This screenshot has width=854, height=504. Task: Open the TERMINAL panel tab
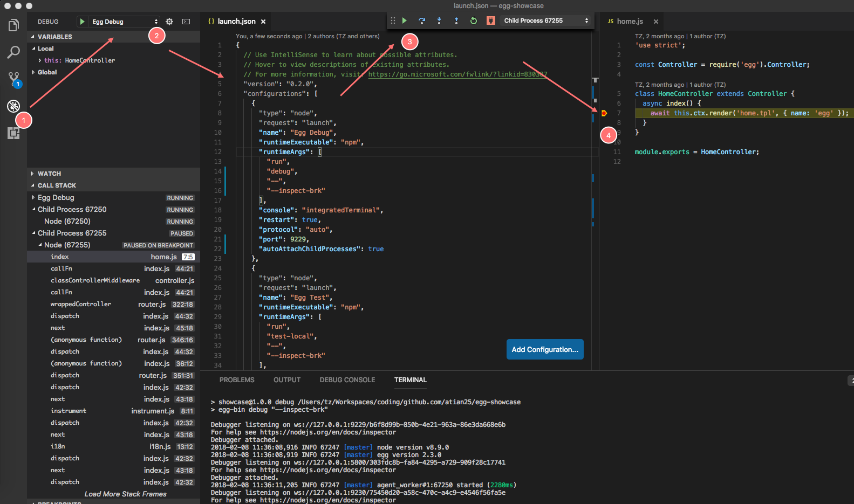click(411, 380)
